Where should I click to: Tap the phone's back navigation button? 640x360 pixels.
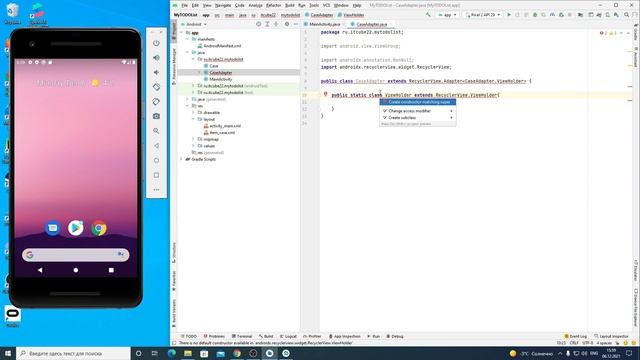40,270
